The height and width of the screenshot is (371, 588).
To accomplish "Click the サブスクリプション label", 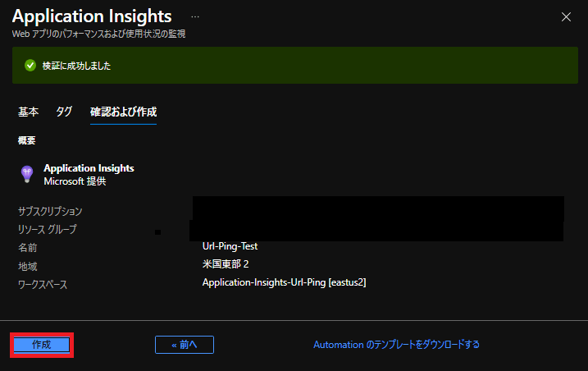I will tap(50, 211).
